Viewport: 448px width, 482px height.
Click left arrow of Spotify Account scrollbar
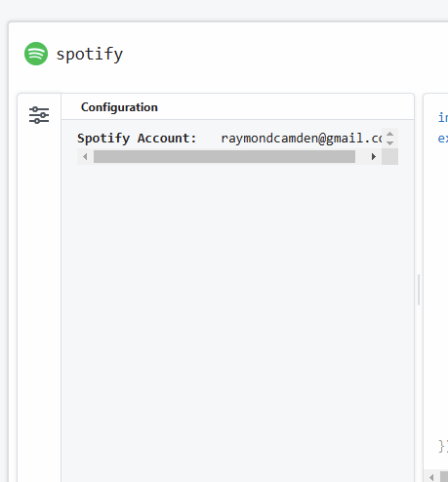point(85,157)
